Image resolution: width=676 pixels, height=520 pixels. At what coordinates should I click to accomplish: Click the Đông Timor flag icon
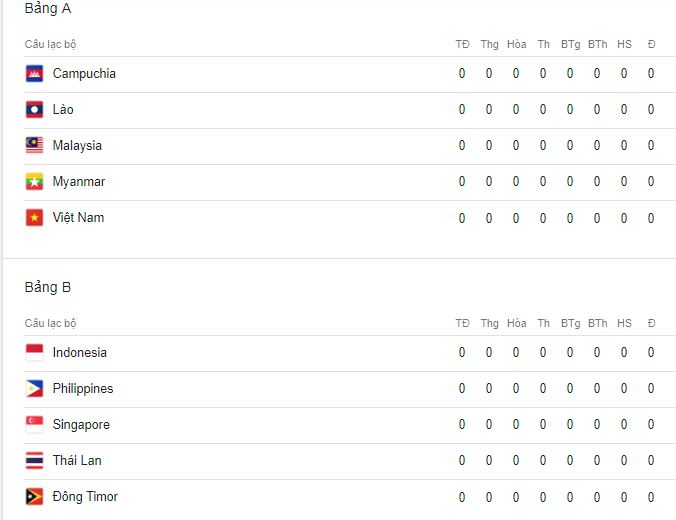tap(34, 497)
